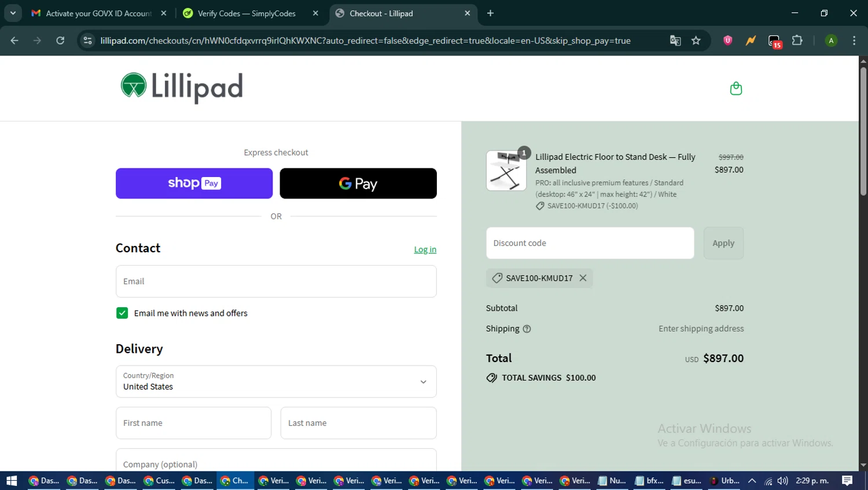Screen dimensions: 868x490
Task: Open the Chrome profile avatar A
Action: coord(831,40)
